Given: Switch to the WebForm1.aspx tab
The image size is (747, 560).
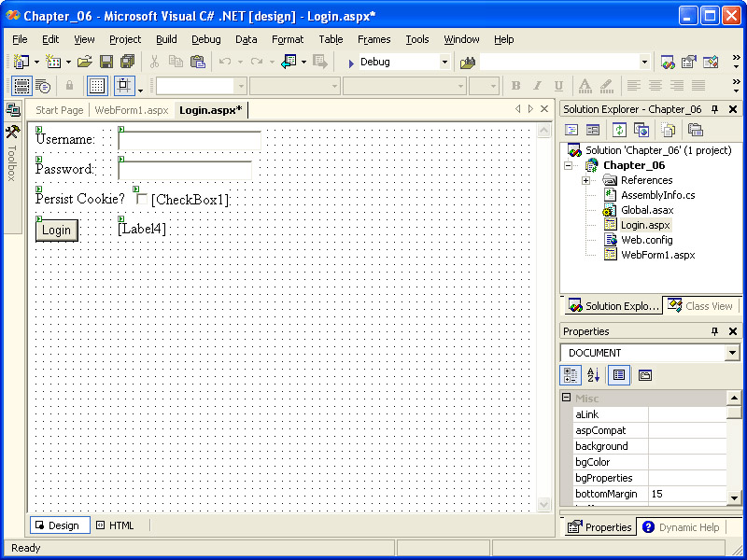Looking at the screenshot, I should point(132,110).
